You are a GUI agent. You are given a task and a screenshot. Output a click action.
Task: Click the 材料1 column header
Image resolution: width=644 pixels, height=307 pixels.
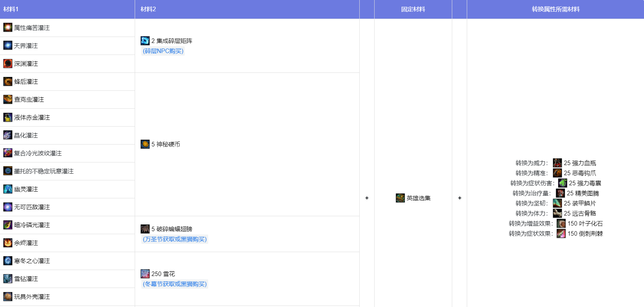(x=11, y=9)
